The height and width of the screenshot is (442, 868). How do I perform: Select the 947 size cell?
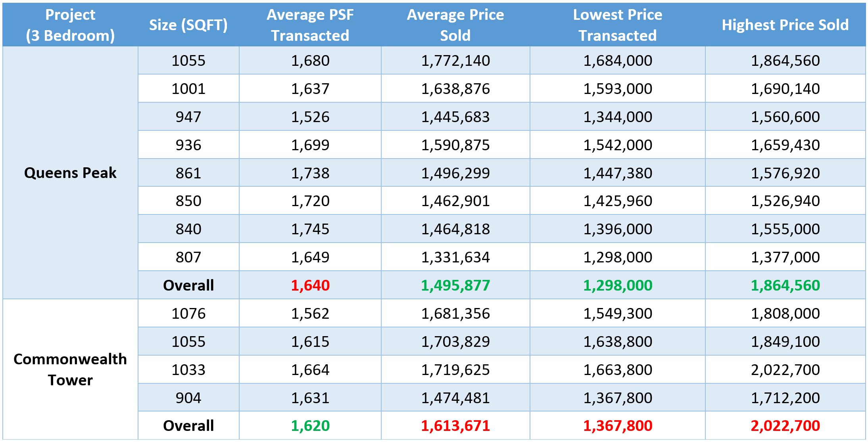(188, 117)
